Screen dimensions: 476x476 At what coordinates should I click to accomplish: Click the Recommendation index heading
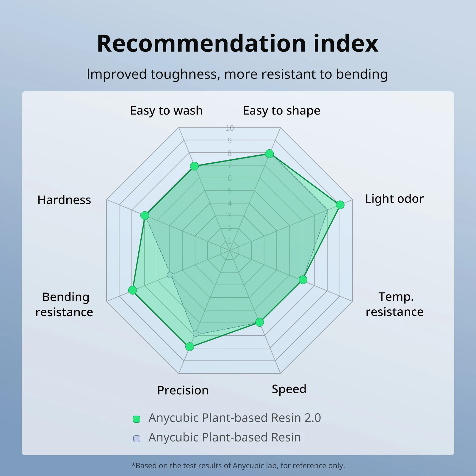(237, 43)
